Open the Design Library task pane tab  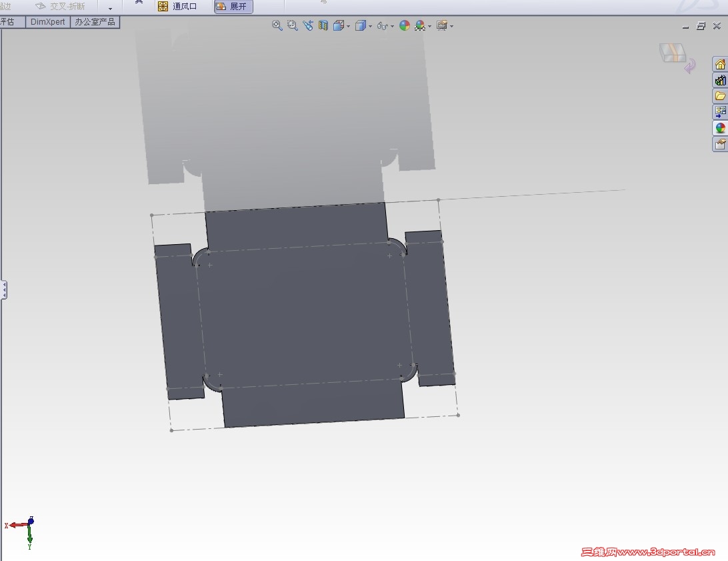coord(720,80)
